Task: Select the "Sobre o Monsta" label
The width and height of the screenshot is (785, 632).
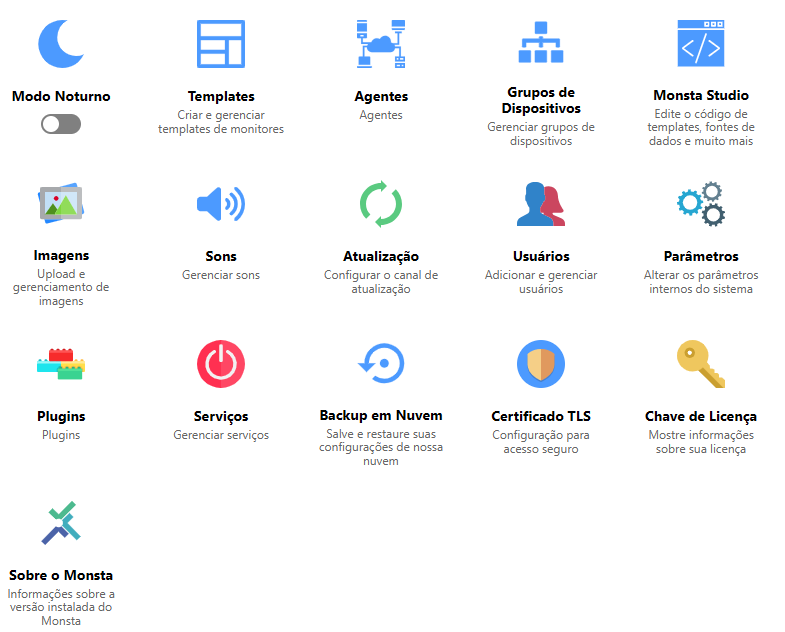Action: coord(61,575)
